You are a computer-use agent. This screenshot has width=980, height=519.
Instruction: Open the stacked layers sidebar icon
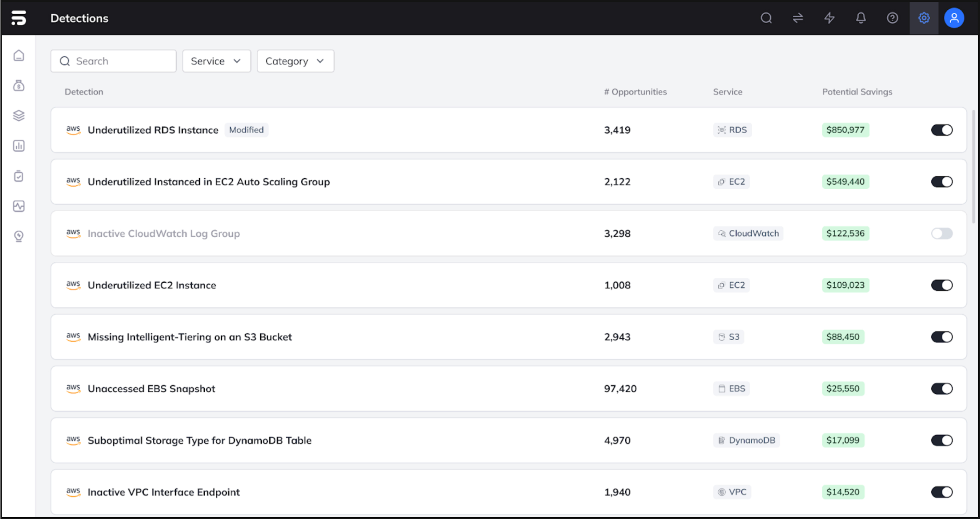click(19, 115)
